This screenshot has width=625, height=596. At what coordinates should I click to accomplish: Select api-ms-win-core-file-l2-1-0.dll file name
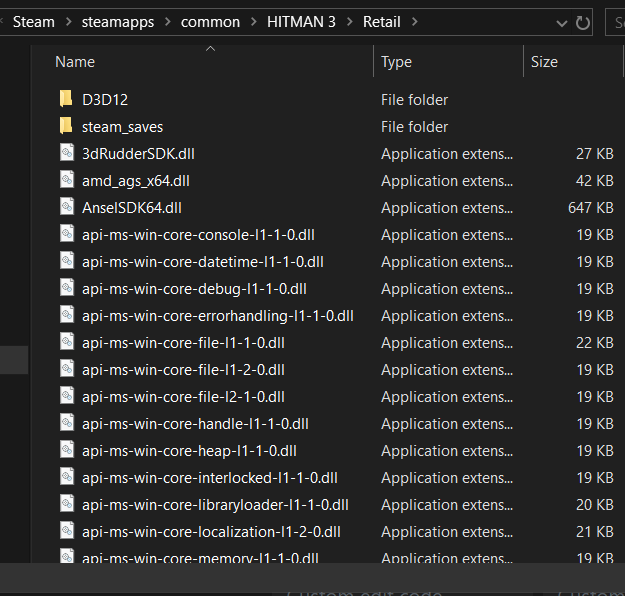pos(183,397)
